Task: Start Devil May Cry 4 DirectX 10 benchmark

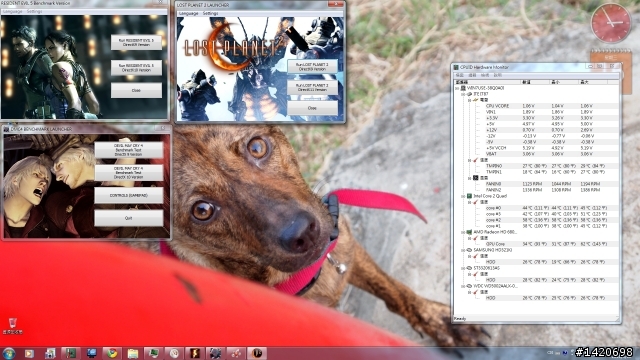Action: (x=129, y=173)
